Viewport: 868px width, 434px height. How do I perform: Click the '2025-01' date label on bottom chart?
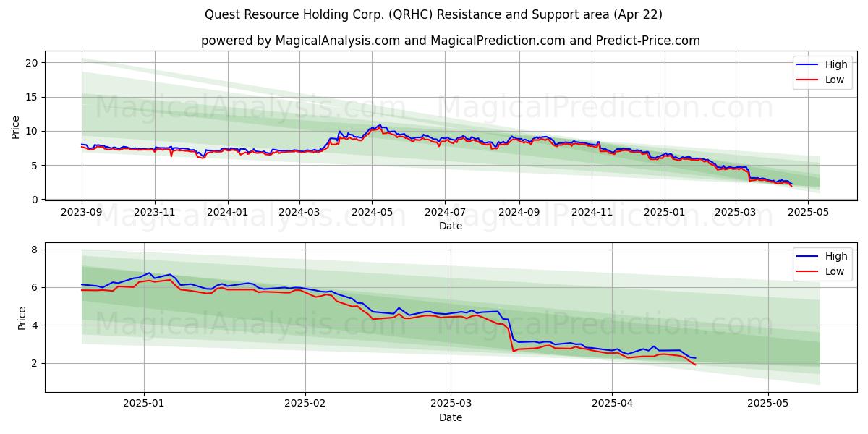(x=143, y=404)
